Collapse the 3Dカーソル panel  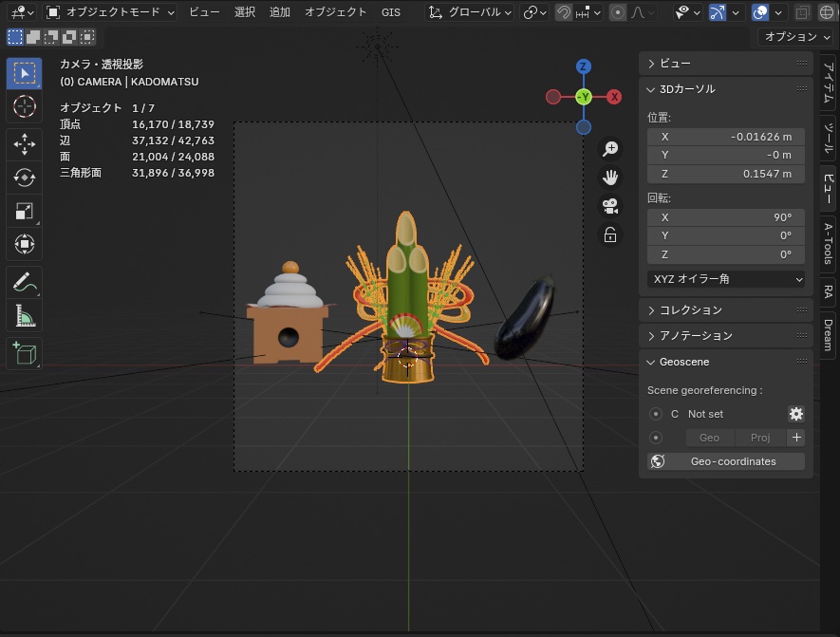click(x=726, y=89)
